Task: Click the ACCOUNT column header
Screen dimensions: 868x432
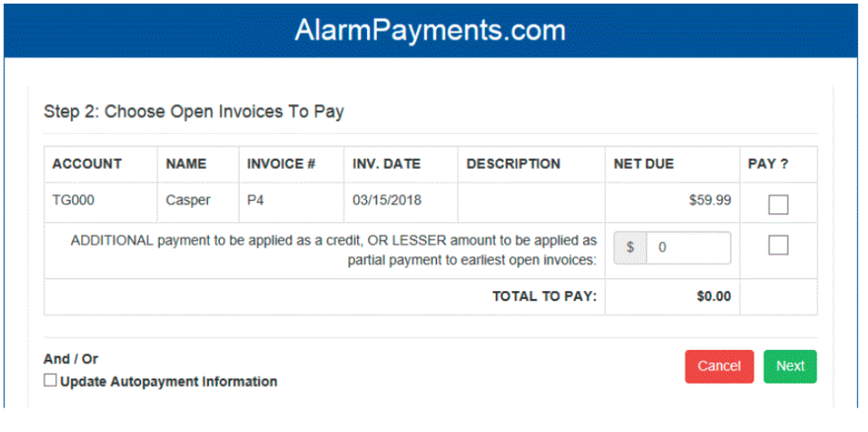Action: 87,164
